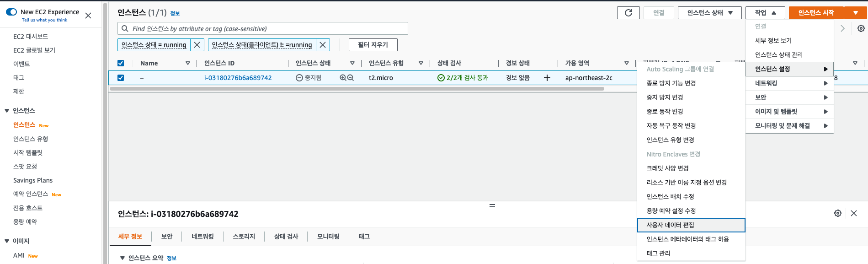Remove the '인스턴스 상태(클라이언트)' filter chip

(323, 45)
